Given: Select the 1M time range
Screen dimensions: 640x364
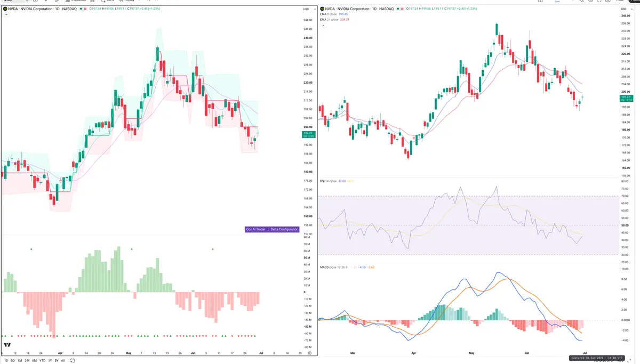Looking at the screenshot, I should tap(20, 360).
